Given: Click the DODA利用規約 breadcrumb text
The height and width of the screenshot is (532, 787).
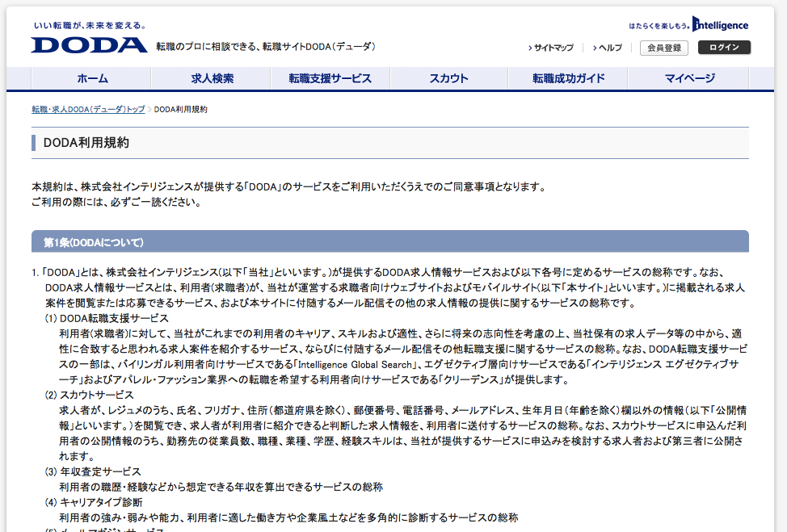Looking at the screenshot, I should [180, 109].
